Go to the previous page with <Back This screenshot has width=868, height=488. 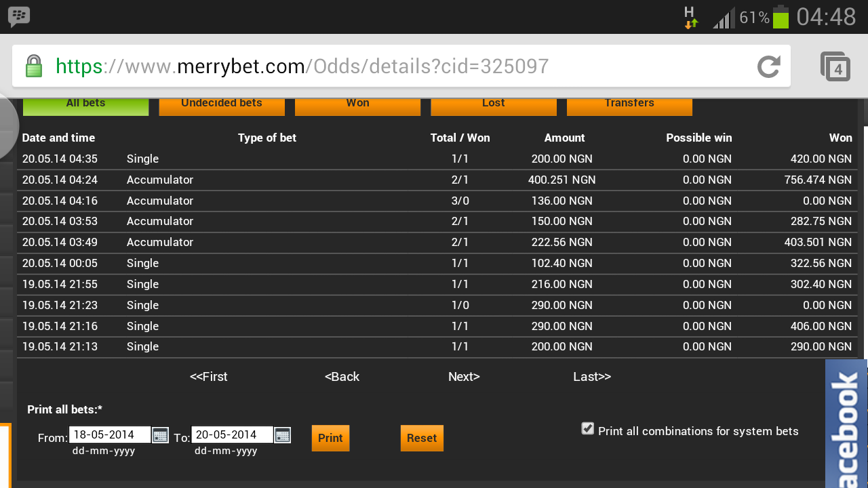point(342,377)
